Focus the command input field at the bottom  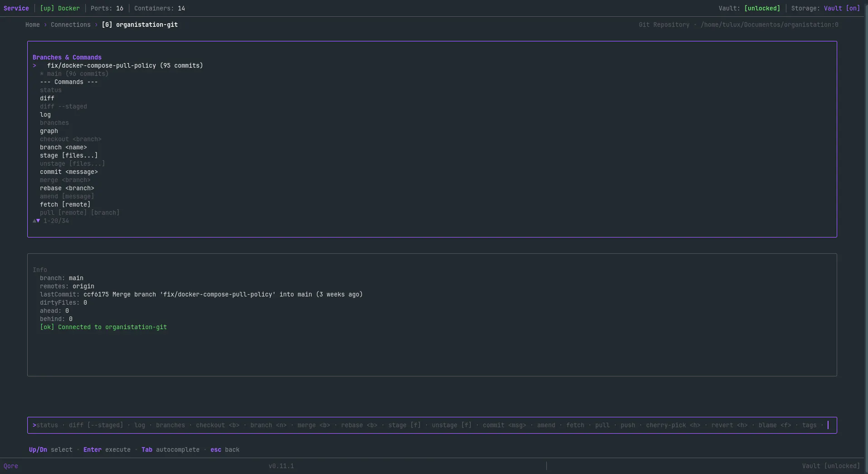click(432, 425)
